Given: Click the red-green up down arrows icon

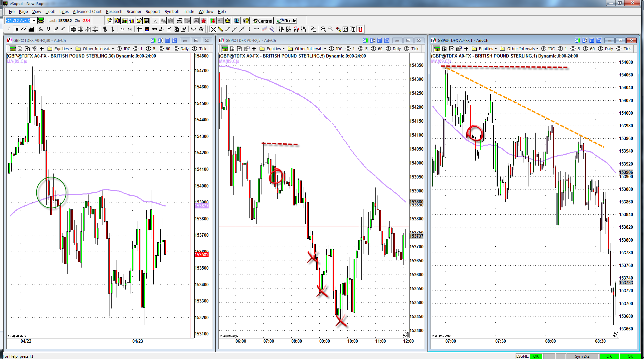Looking at the screenshot, I should (x=213, y=21).
